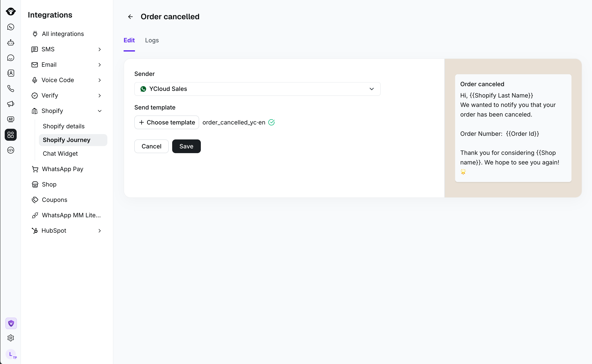
Task: Open the user avatar L
Action: [x=11, y=354]
